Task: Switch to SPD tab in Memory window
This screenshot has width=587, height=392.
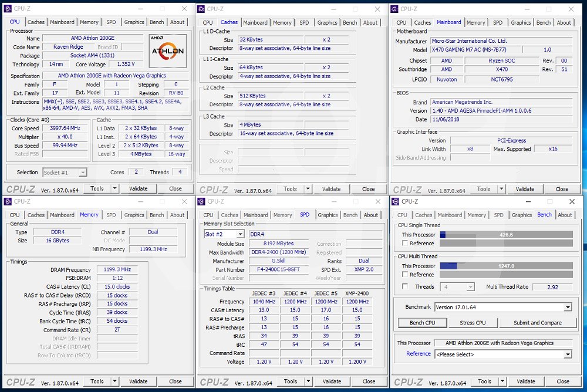Action: (x=111, y=215)
